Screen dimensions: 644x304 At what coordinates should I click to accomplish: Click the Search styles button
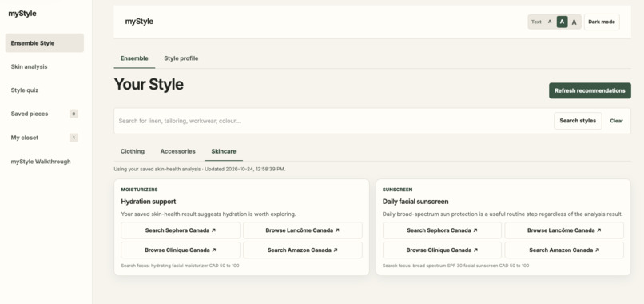pos(578,121)
